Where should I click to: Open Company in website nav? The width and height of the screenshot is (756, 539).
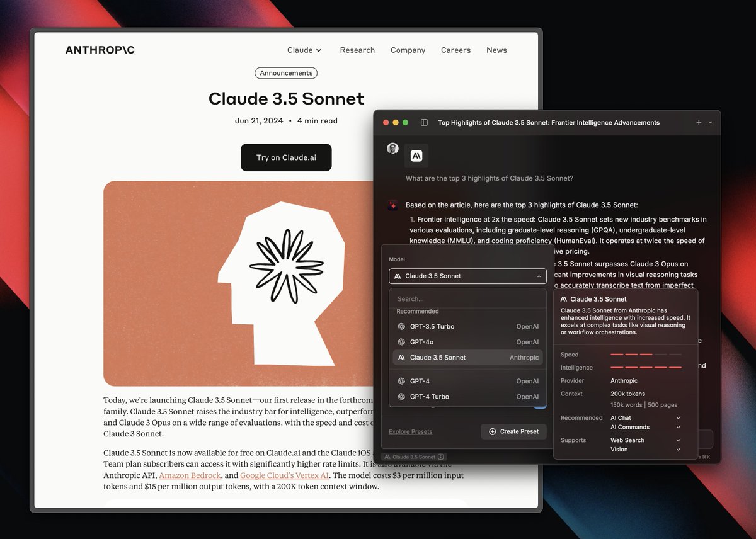click(x=408, y=50)
